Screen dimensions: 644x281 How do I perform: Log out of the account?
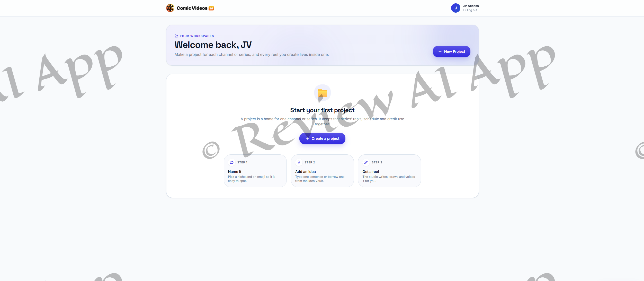pyautogui.click(x=470, y=10)
